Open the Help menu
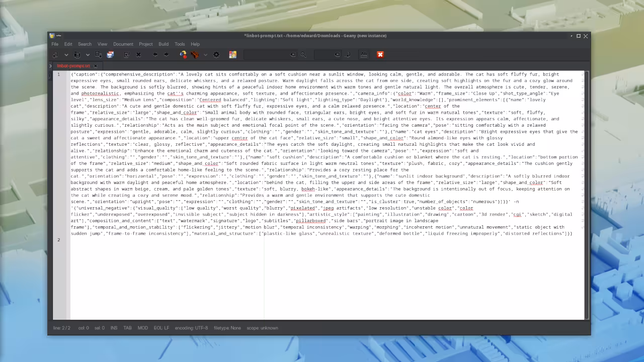 (x=195, y=44)
